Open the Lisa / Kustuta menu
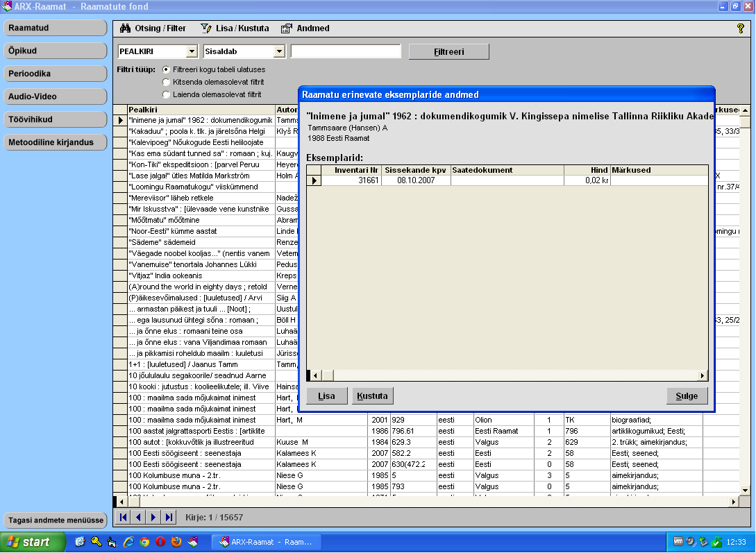 point(235,28)
